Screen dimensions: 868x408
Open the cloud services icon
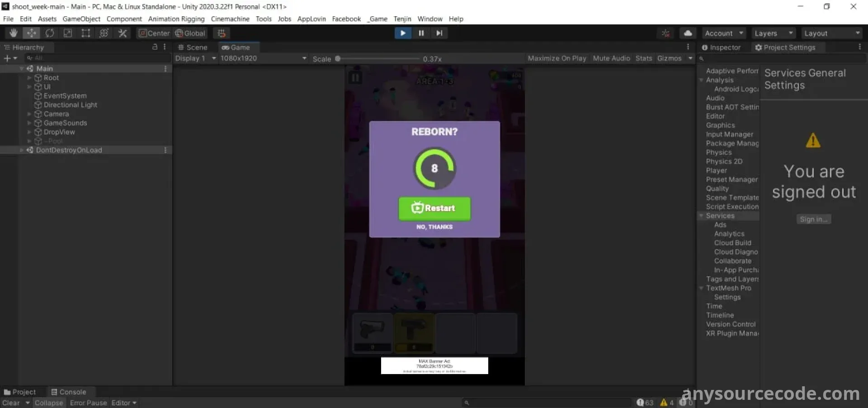[688, 33]
